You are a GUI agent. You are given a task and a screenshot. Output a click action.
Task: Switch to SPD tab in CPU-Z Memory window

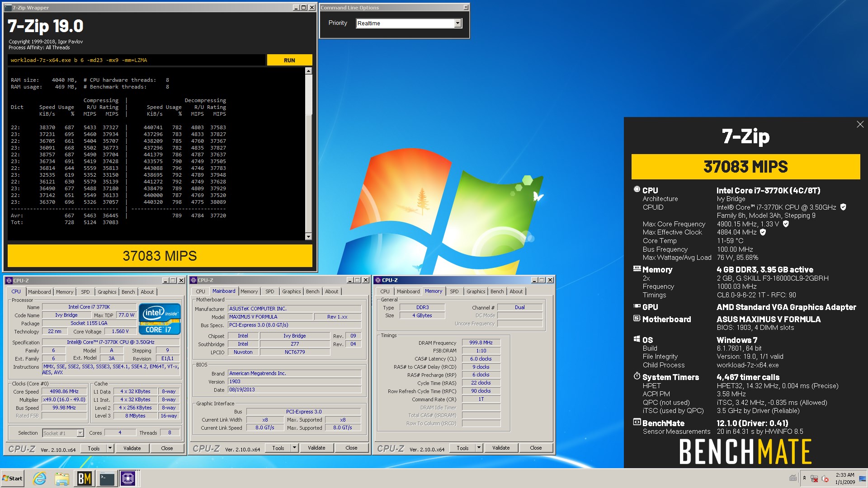pyautogui.click(x=454, y=291)
